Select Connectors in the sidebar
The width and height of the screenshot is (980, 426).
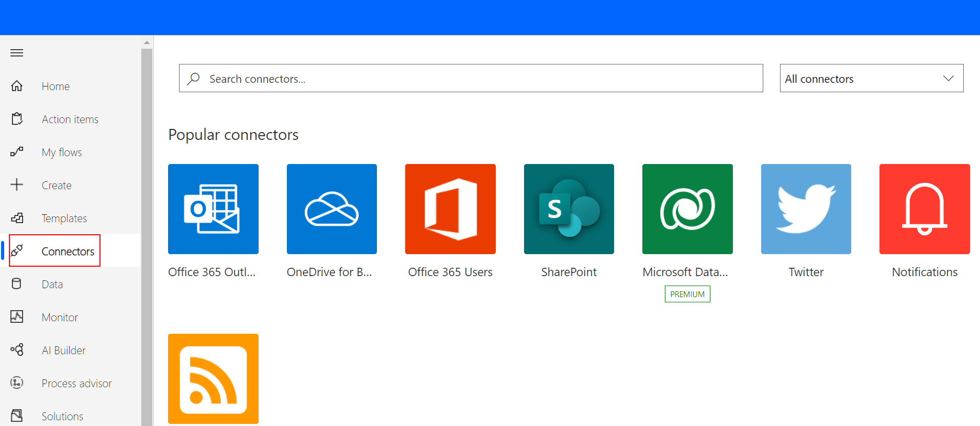(68, 252)
